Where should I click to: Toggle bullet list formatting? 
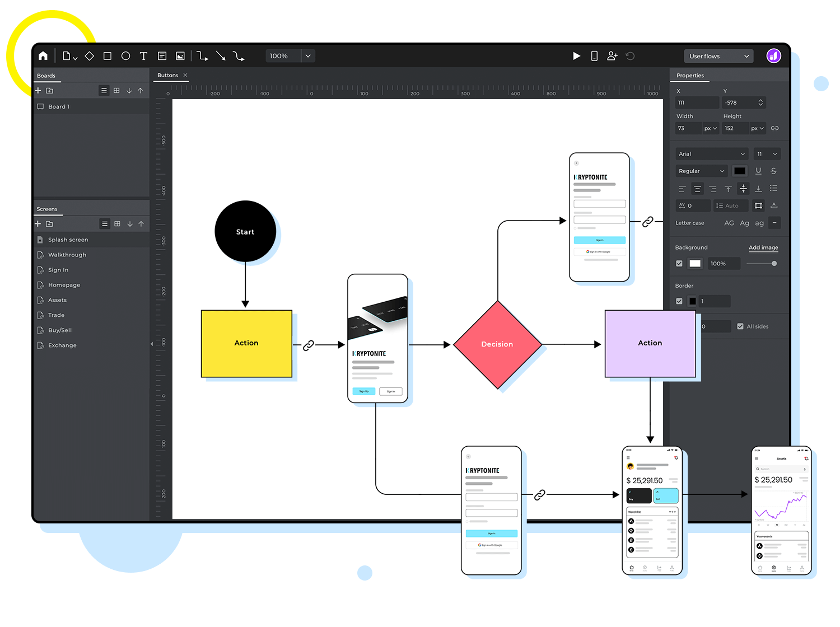point(773,188)
